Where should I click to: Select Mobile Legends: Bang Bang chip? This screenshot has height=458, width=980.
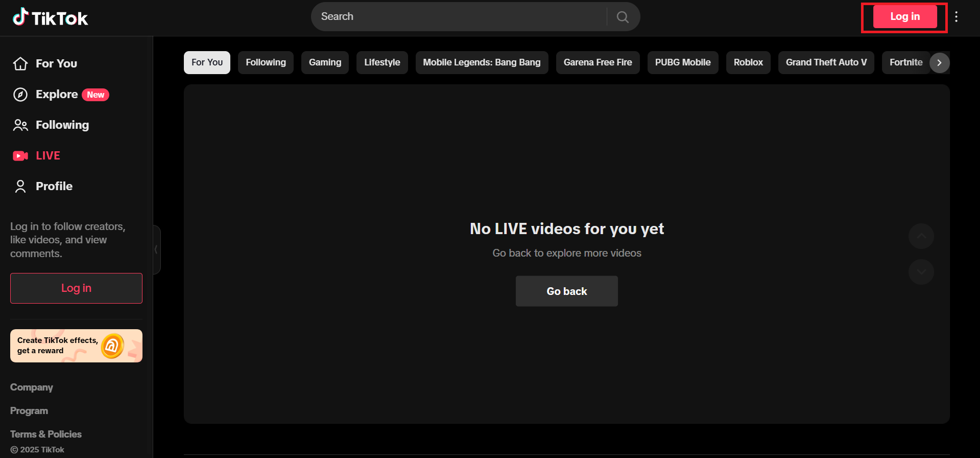point(482,62)
